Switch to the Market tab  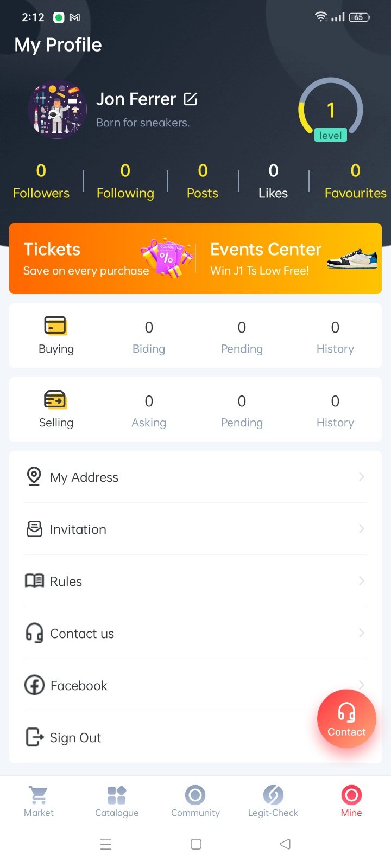click(x=39, y=801)
